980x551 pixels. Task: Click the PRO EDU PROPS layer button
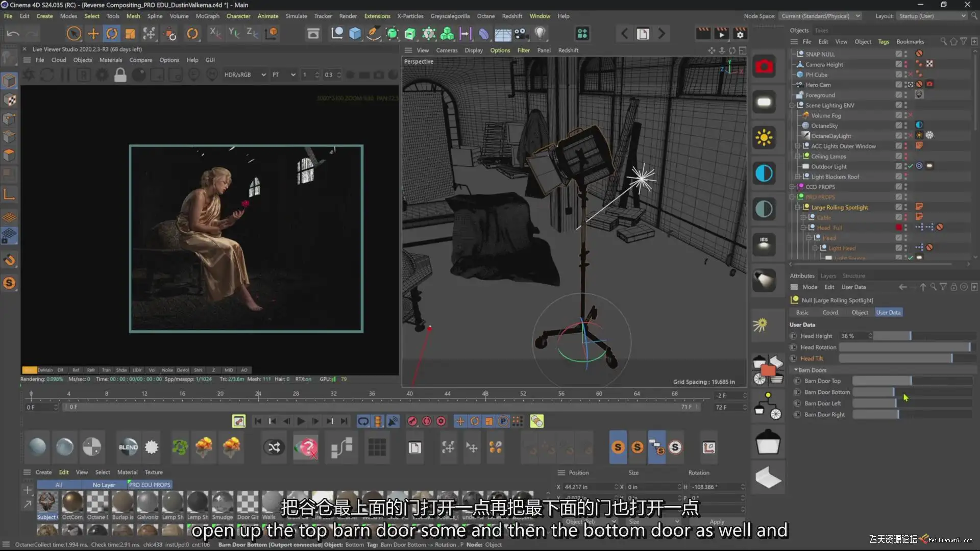click(150, 485)
